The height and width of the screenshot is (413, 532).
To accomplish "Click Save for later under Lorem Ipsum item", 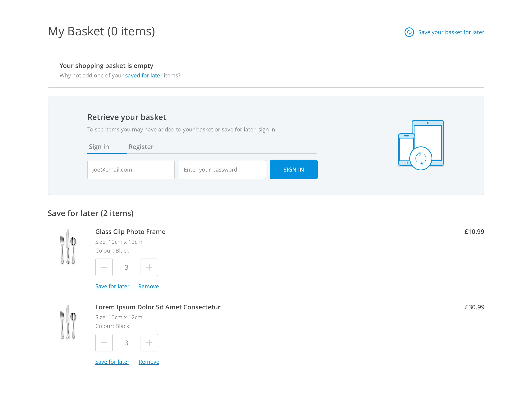I will coord(112,362).
